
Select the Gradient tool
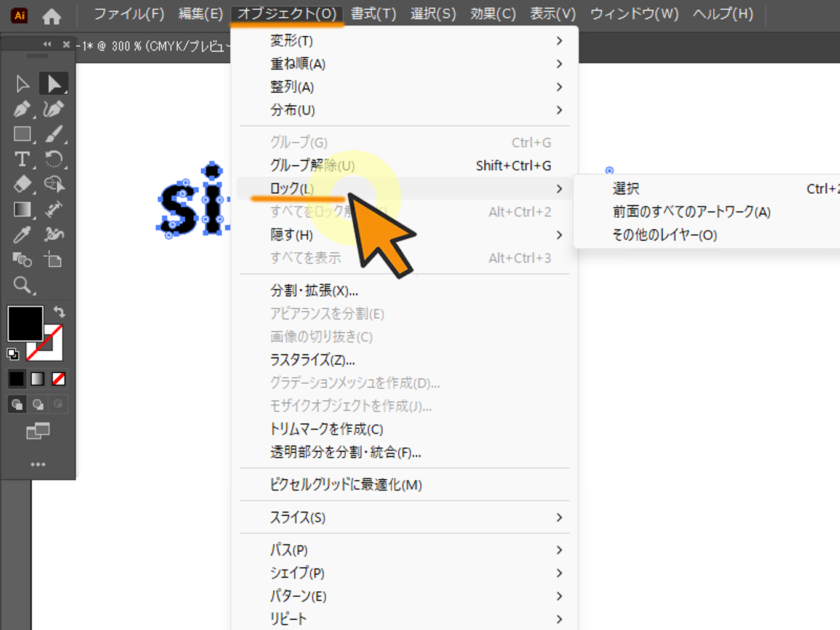tap(22, 210)
